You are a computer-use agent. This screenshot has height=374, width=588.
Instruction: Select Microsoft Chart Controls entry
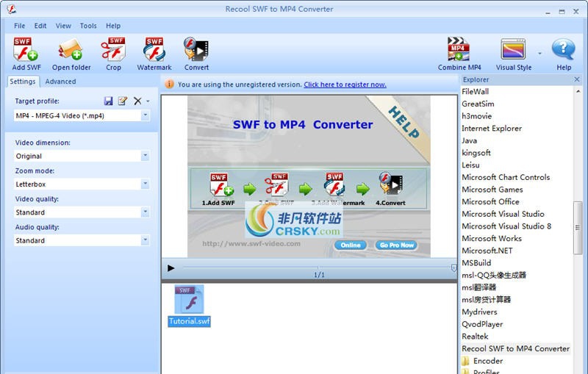(x=506, y=177)
